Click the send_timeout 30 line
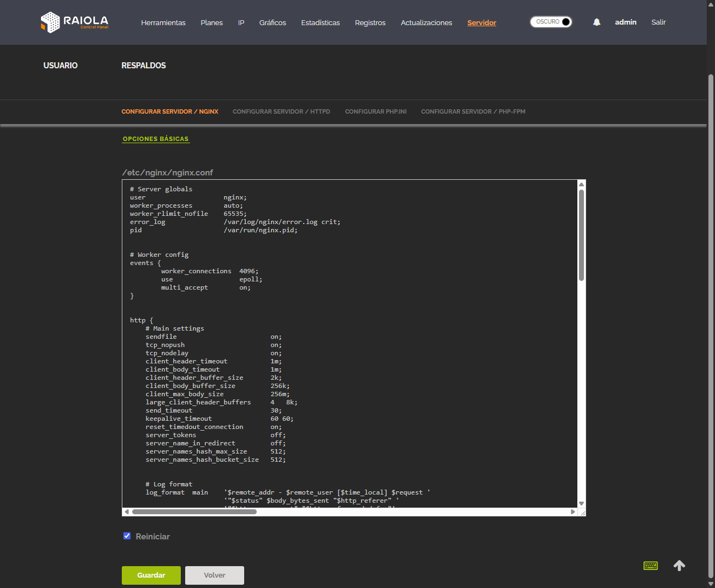 coord(214,410)
